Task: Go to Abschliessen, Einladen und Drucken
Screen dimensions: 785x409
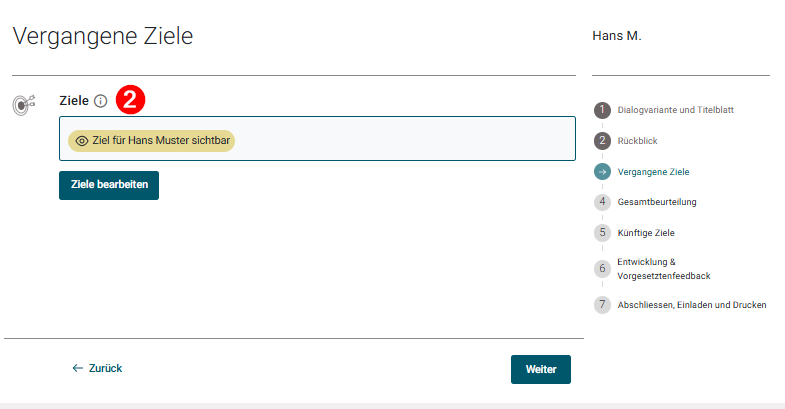Action: point(692,304)
